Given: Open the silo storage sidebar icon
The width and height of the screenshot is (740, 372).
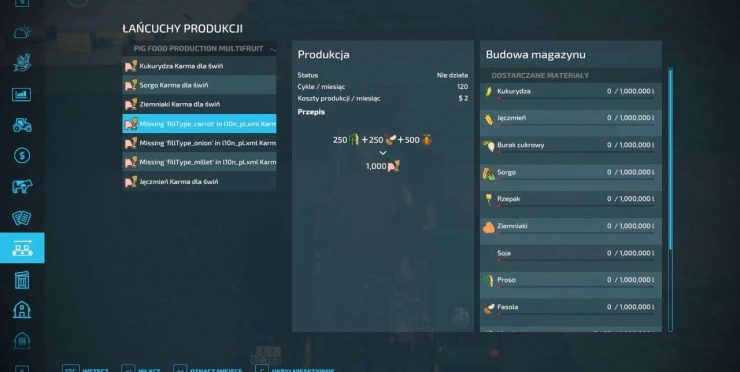Looking at the screenshot, I should [x=22, y=279].
